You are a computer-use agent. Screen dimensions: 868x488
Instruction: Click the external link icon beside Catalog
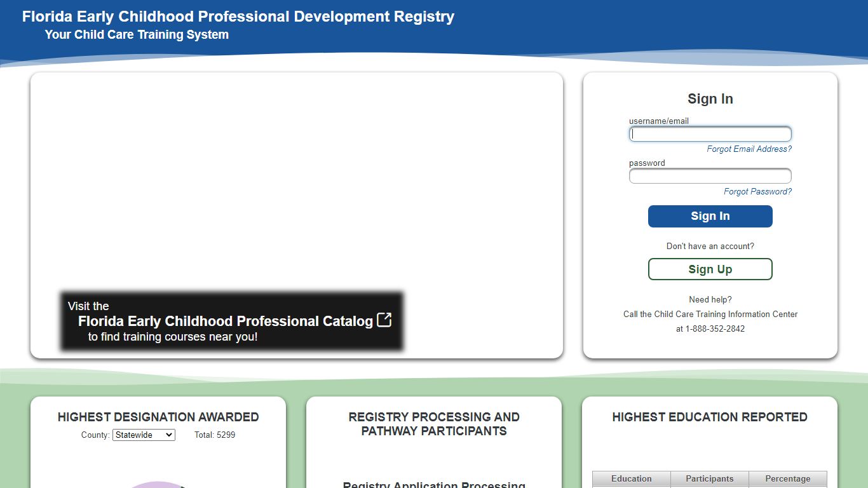click(x=384, y=320)
